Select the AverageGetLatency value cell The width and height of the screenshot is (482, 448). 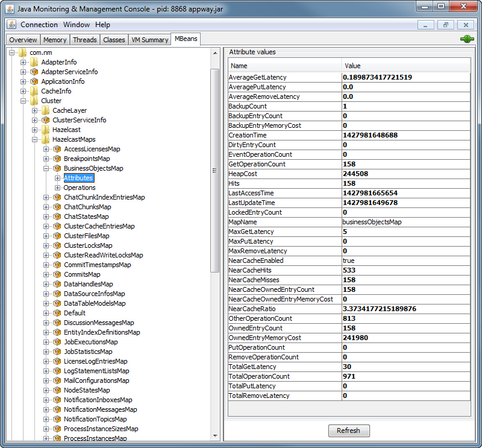tap(406, 77)
